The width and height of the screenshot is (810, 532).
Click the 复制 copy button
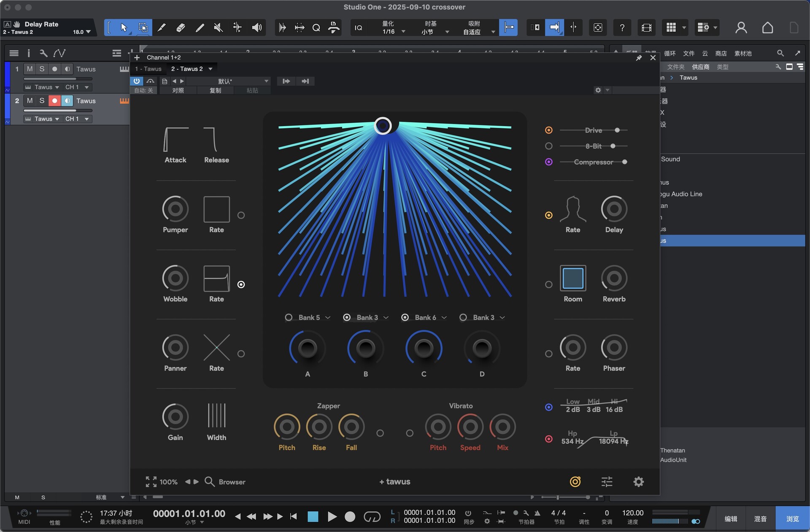(x=215, y=91)
